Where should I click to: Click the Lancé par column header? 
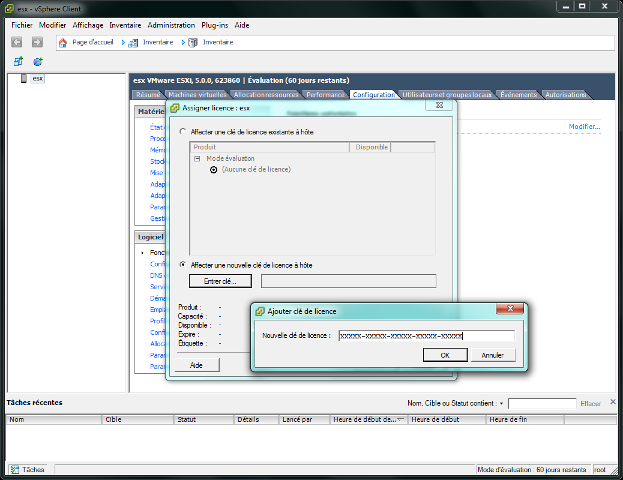pyautogui.click(x=304, y=420)
